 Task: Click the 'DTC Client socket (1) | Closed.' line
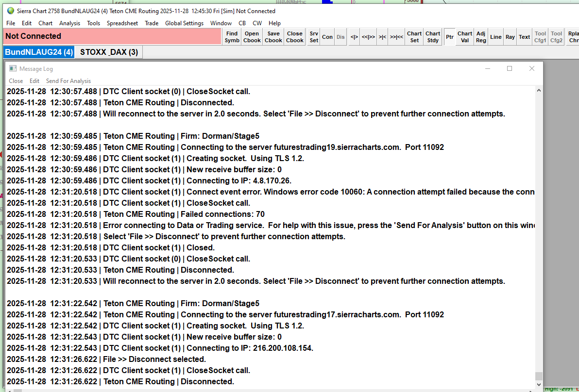[x=111, y=247]
